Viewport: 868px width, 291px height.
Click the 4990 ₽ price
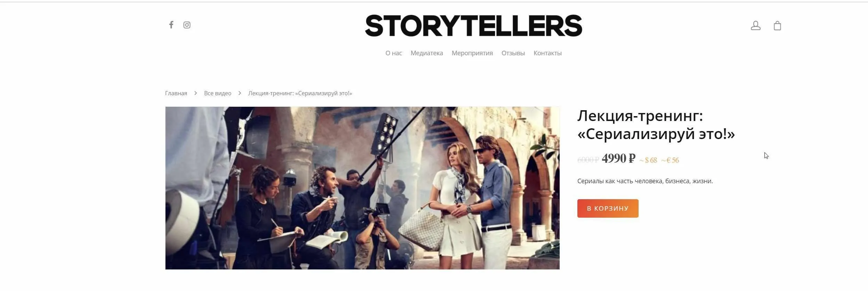618,159
